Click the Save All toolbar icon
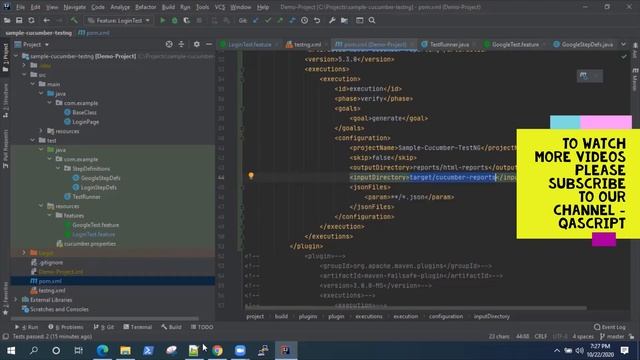Image resolution: width=640 pixels, height=360 pixels. pos(19,20)
